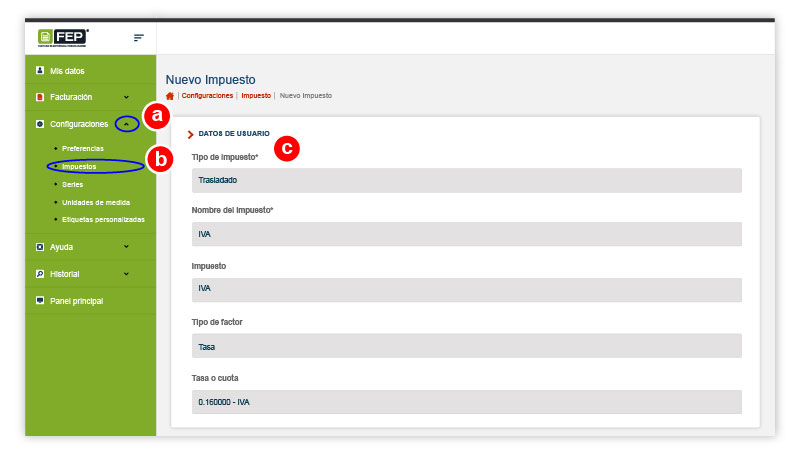Screen dimensions: 800x450
Task: Click the FEP logo
Action: click(x=63, y=38)
